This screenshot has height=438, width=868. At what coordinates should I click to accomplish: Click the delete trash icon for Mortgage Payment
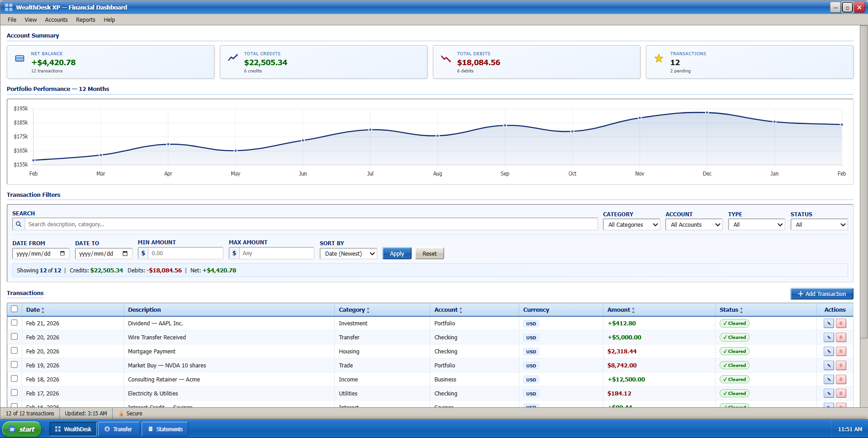click(841, 351)
